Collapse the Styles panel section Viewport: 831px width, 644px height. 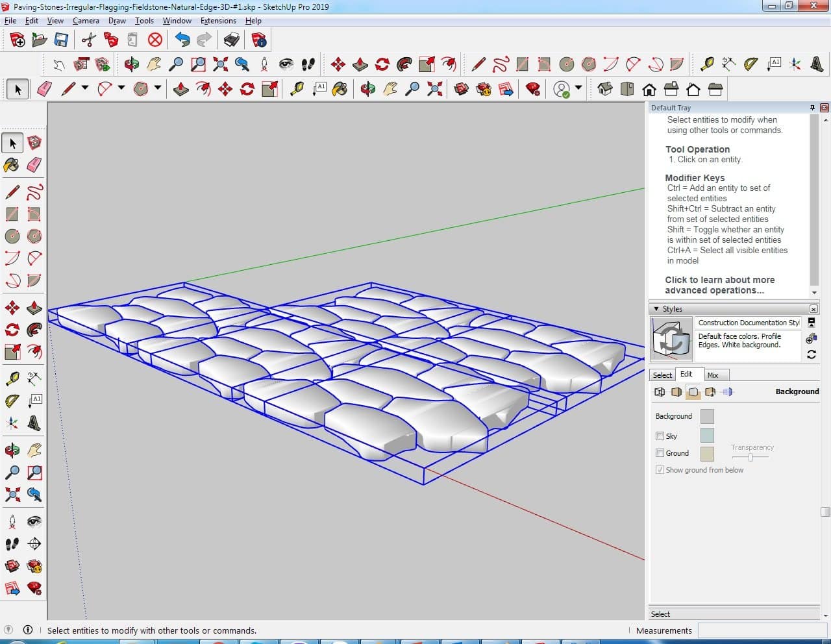tap(656, 309)
